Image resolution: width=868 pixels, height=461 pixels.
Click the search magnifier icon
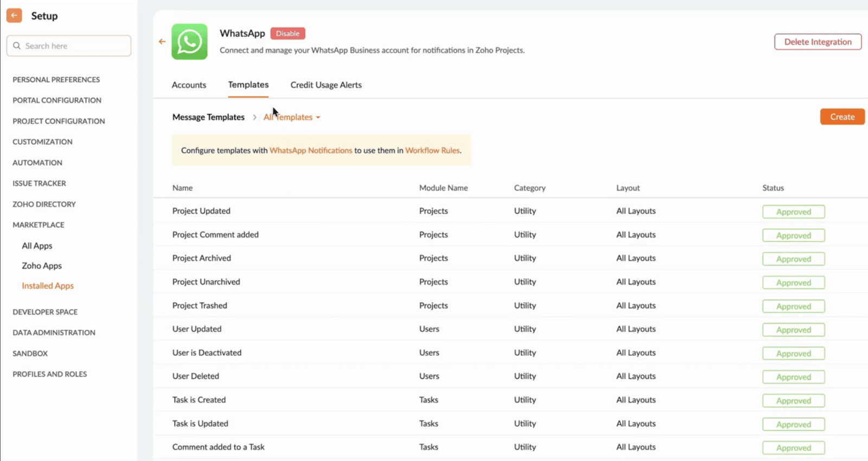tap(17, 46)
